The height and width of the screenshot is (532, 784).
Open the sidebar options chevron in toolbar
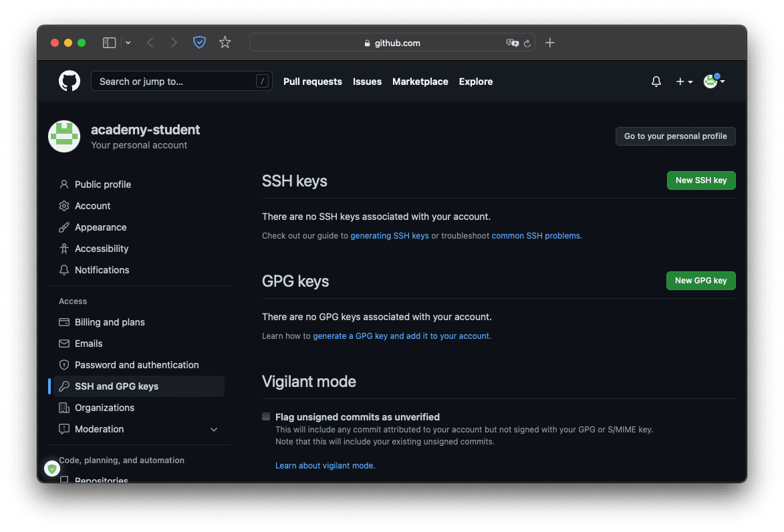pos(128,43)
